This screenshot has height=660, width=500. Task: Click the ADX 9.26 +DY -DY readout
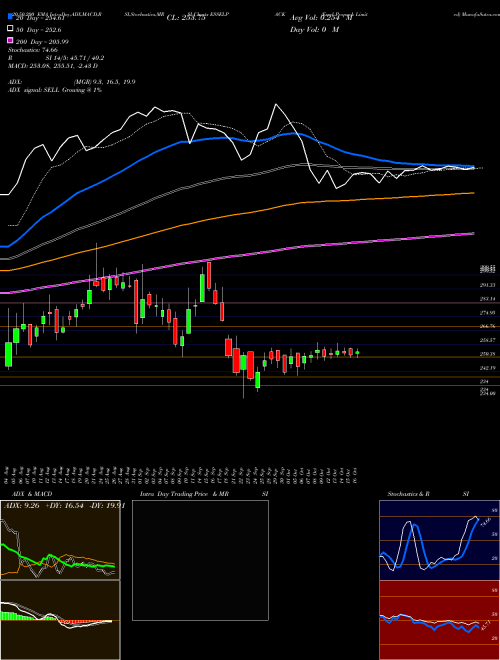(x=64, y=506)
